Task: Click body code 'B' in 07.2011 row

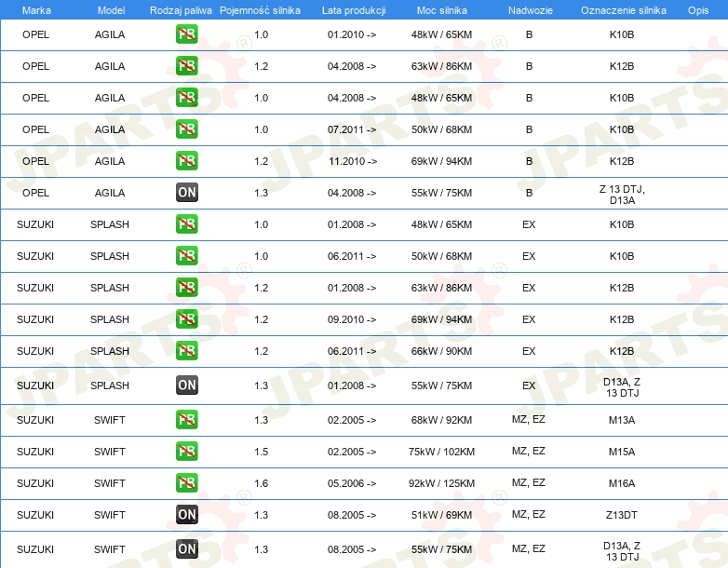Action: [x=530, y=129]
